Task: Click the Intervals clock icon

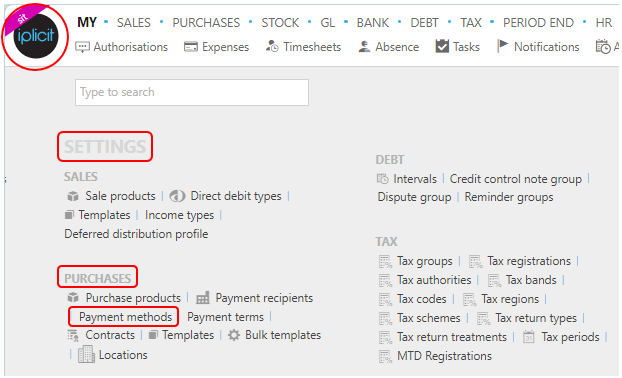Action: (x=382, y=179)
